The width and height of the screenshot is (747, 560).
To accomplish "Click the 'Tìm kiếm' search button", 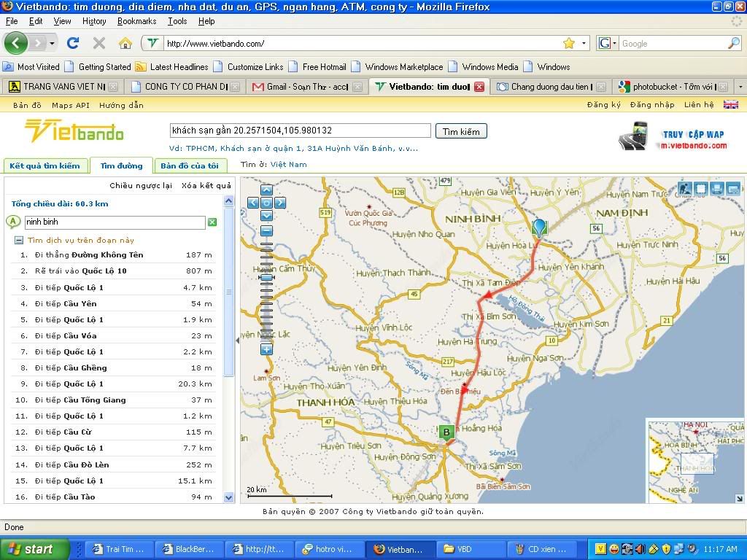I will (x=461, y=131).
